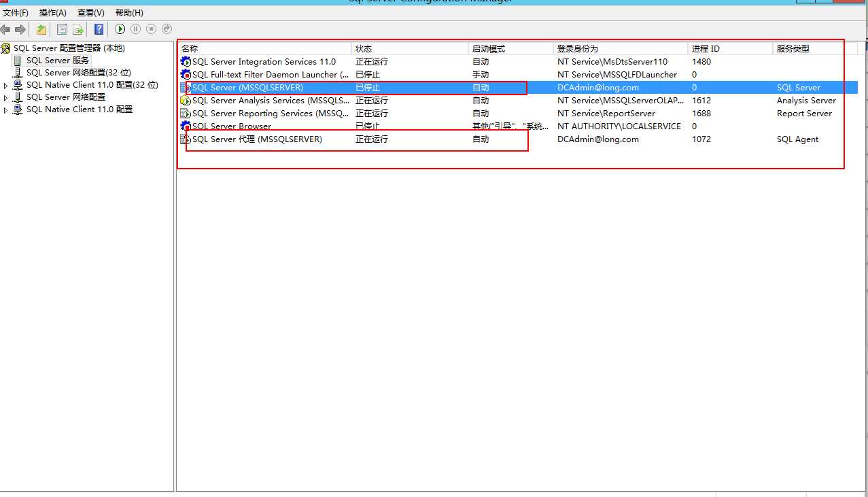Viewport: 868px width, 497px height.
Task: Click the SQL Server service type cell
Action: pyautogui.click(x=799, y=88)
